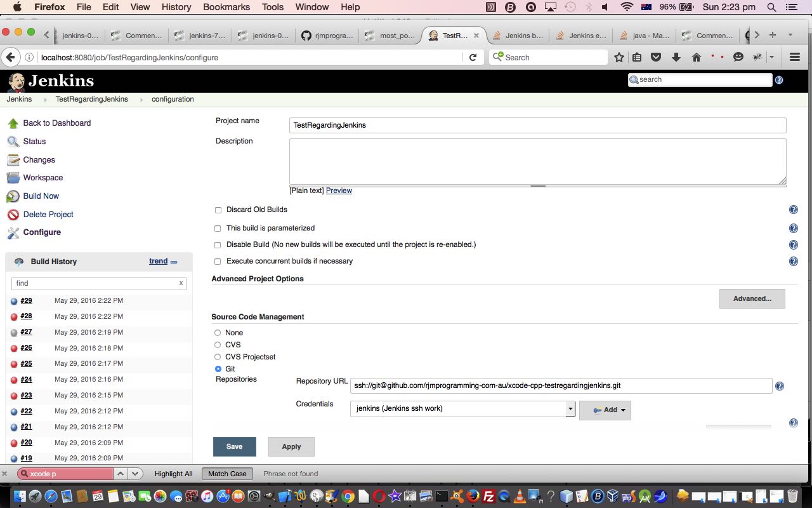Screen dimensions: 812x508
Task: Open build #22 link
Action: pyautogui.click(x=26, y=411)
